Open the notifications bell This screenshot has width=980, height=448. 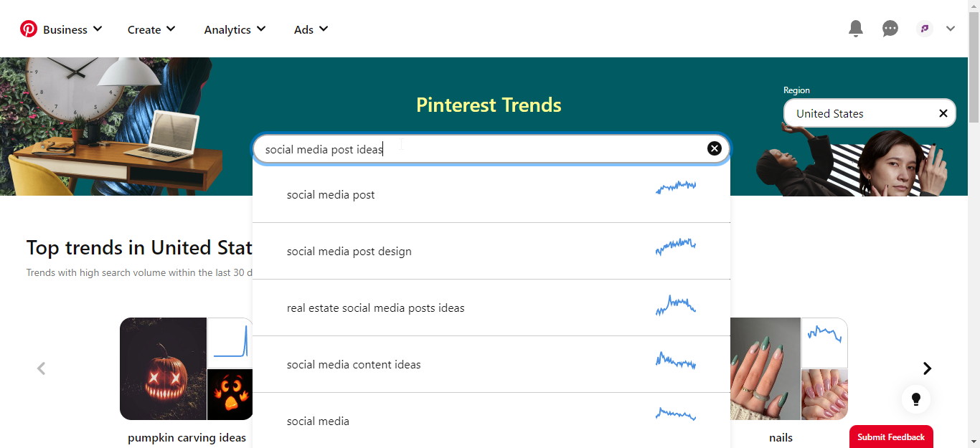point(855,29)
